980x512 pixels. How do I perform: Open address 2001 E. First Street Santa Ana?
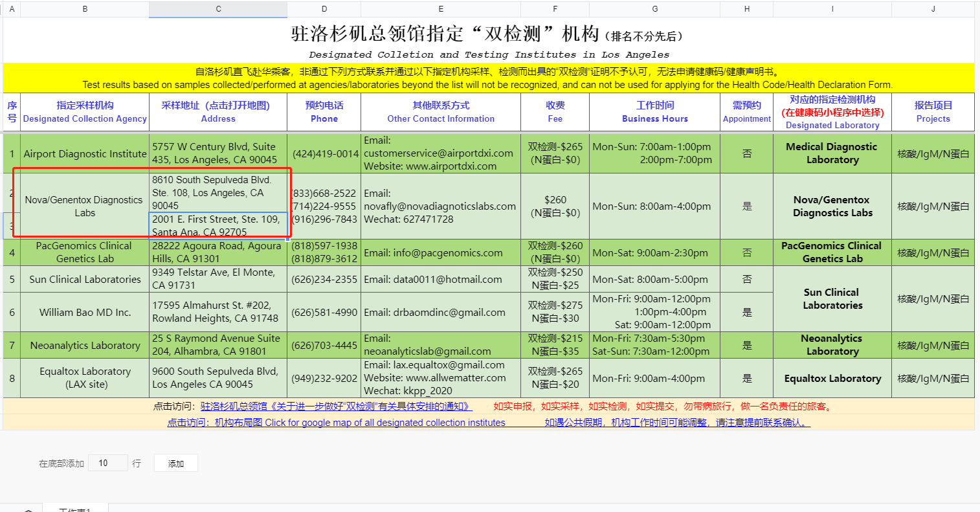click(x=218, y=225)
